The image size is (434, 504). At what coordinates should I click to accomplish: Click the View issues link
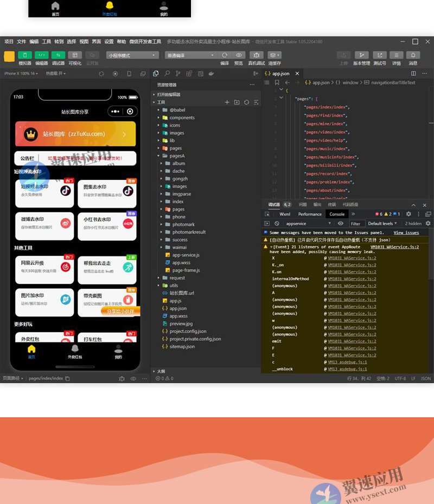pyautogui.click(x=406, y=232)
